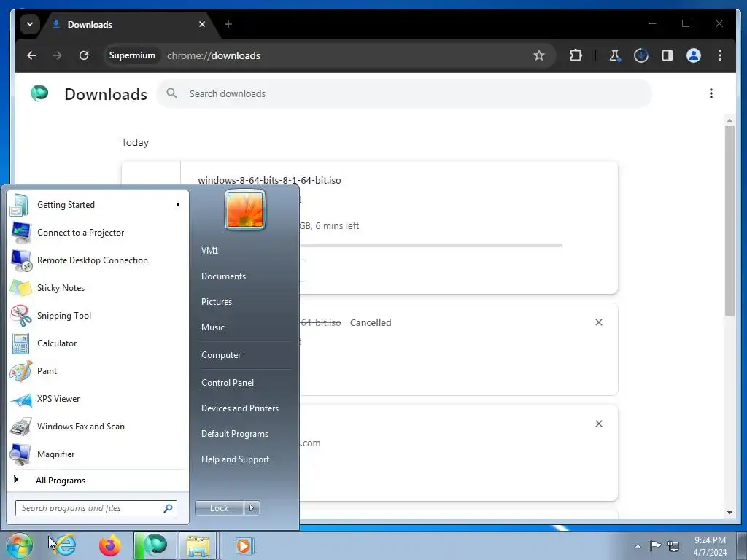747x560 pixels.
Task: Bookmark this page with star icon
Action: (x=539, y=55)
